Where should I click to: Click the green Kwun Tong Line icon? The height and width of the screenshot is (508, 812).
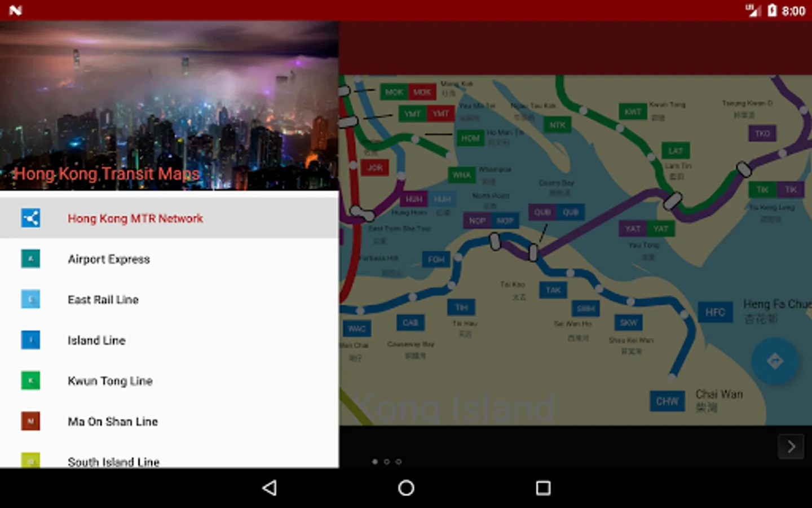(30, 380)
